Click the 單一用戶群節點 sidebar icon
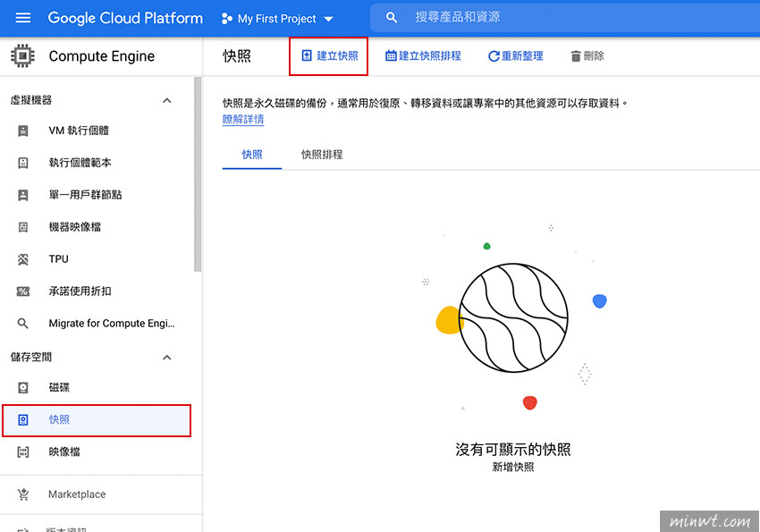 [x=22, y=195]
